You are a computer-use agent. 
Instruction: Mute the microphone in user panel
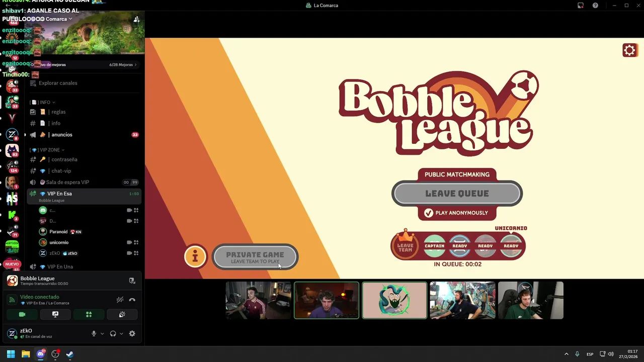[94, 333]
